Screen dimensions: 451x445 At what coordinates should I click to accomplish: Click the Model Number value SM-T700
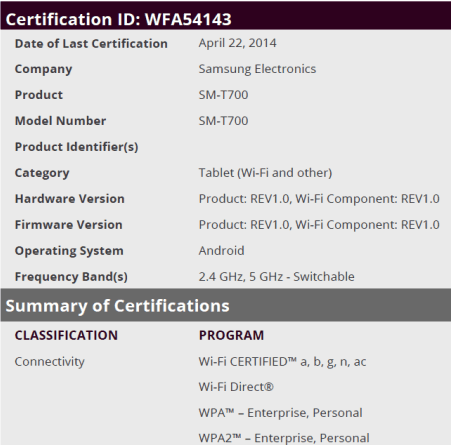[x=223, y=121]
